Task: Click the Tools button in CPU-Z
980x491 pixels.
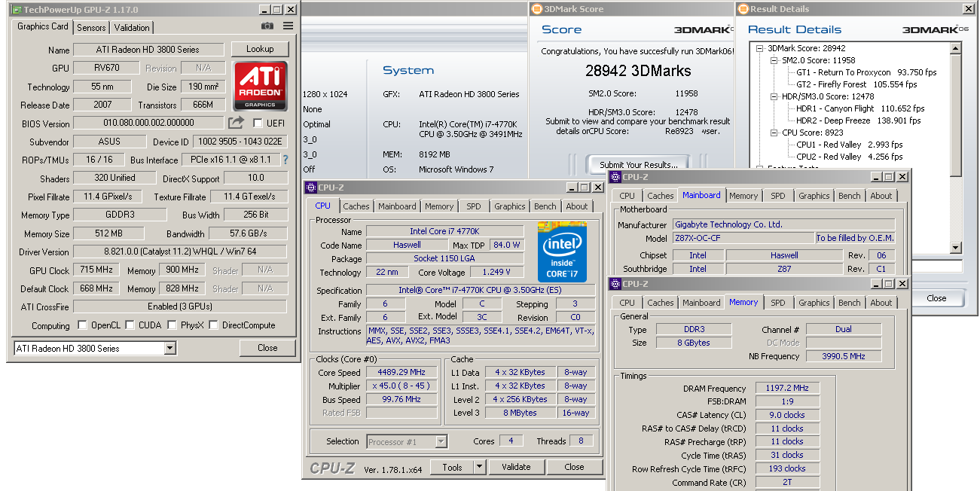Action: coord(452,467)
